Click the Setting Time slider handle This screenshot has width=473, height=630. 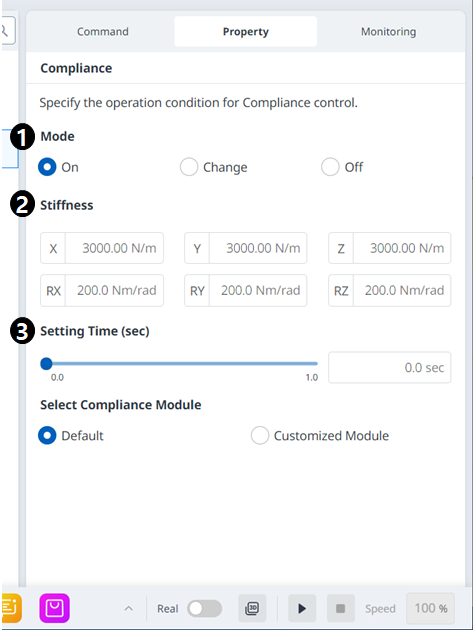[x=47, y=364]
